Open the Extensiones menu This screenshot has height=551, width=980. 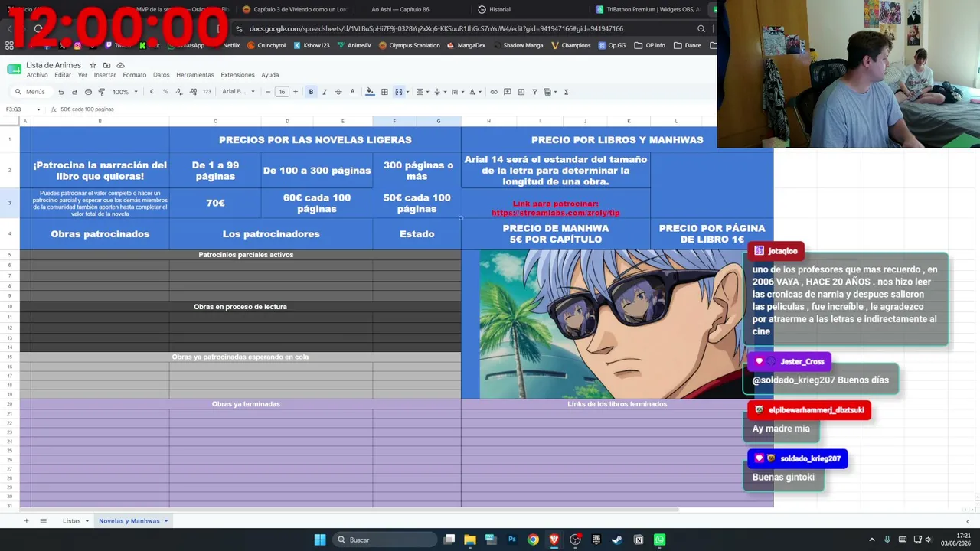pos(237,75)
